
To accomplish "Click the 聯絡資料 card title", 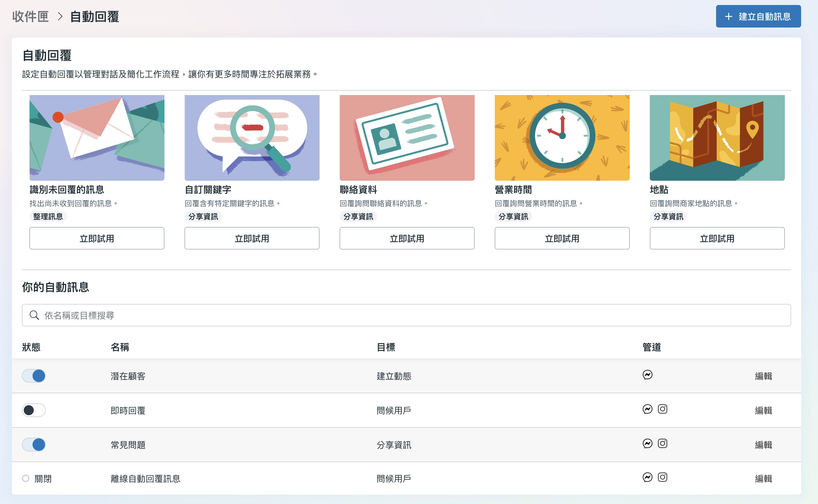I will pyautogui.click(x=358, y=190).
